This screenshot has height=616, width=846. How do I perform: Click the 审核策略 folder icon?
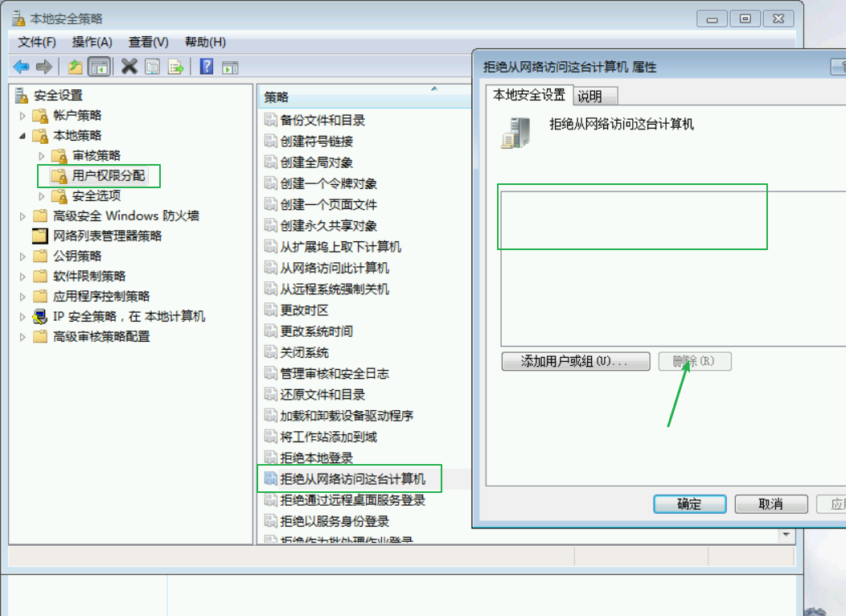pos(60,156)
